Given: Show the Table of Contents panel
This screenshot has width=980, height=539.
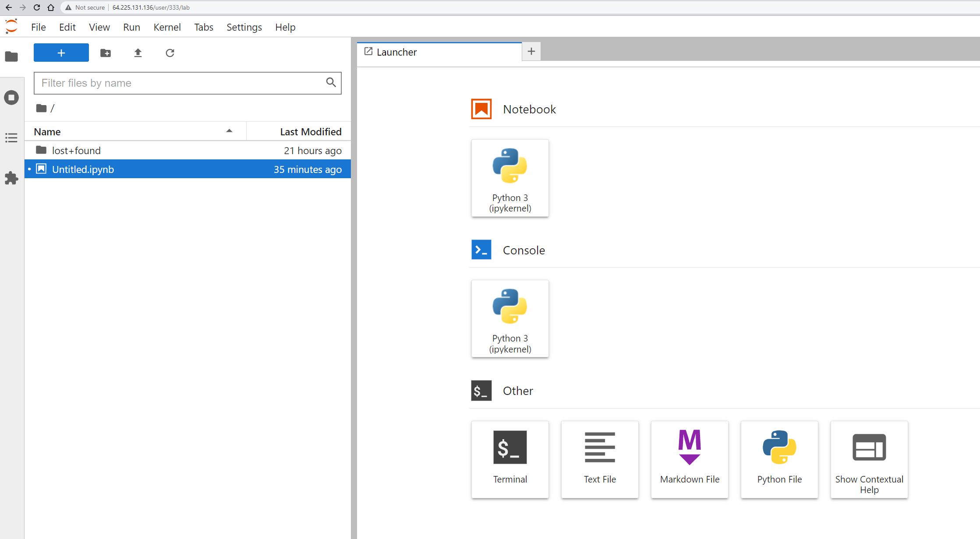Looking at the screenshot, I should (x=11, y=138).
